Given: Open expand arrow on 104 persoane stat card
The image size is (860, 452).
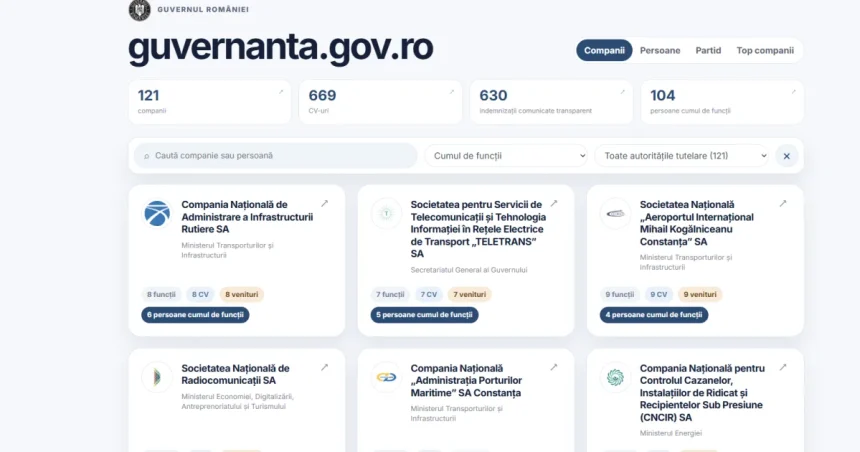Looking at the screenshot, I should 793,92.
